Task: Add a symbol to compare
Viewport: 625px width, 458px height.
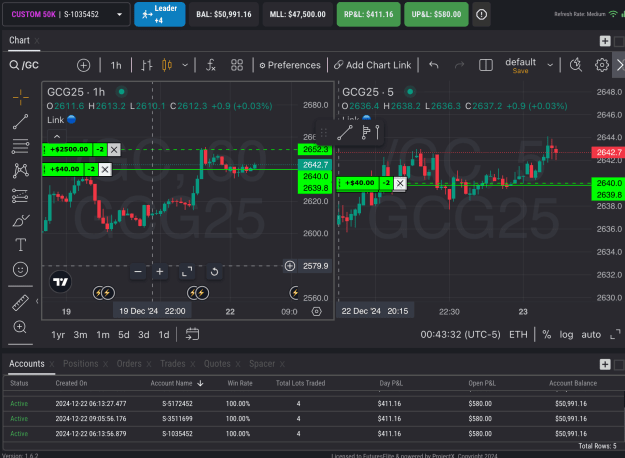Action: click(83, 65)
